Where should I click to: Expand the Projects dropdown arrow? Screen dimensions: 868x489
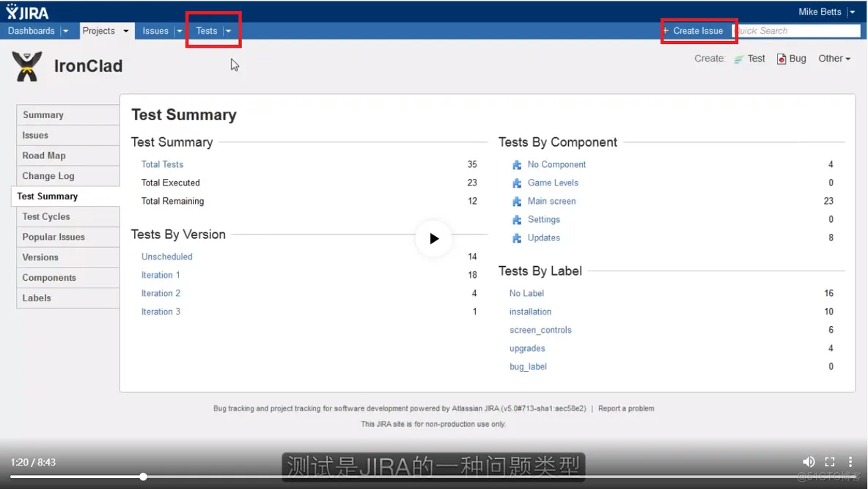(125, 31)
